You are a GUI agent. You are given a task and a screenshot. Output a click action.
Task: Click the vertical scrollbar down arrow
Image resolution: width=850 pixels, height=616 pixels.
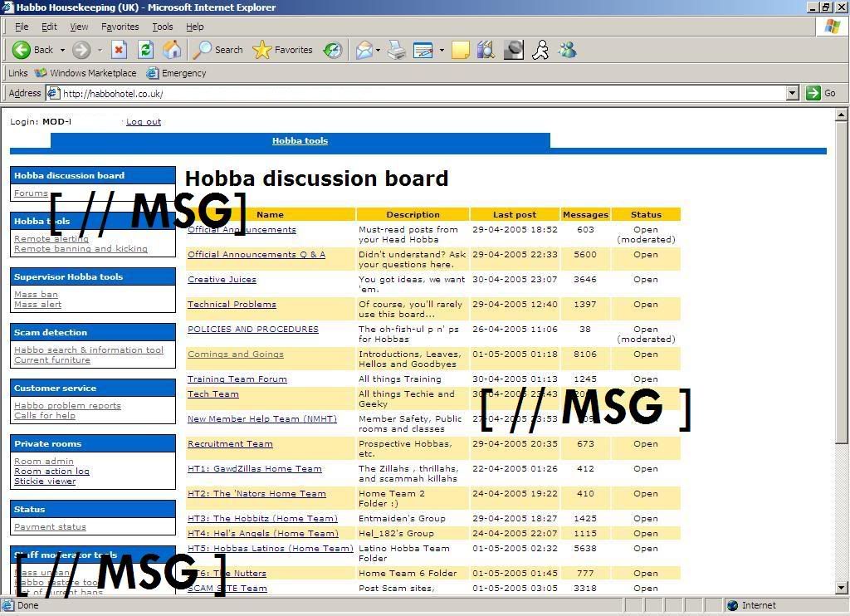841,588
